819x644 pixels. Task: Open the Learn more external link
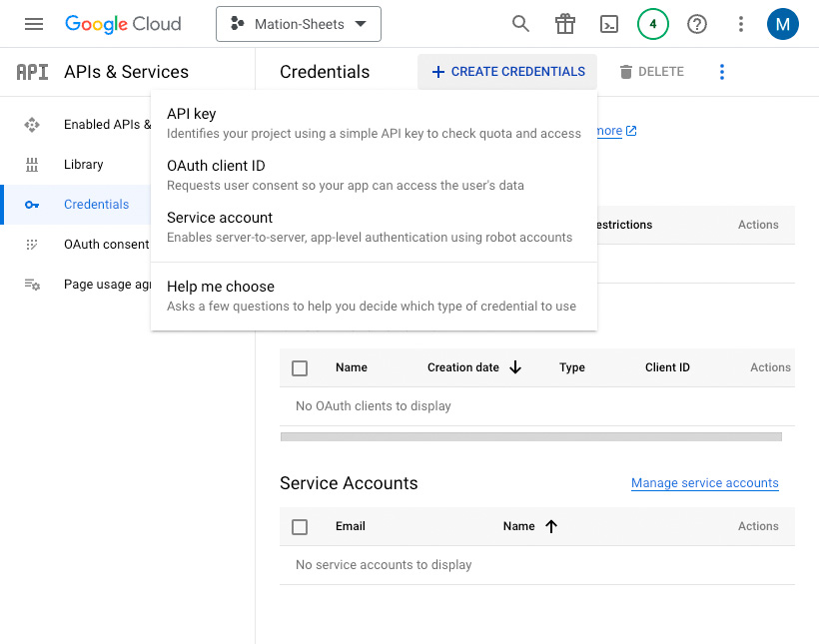(617, 131)
